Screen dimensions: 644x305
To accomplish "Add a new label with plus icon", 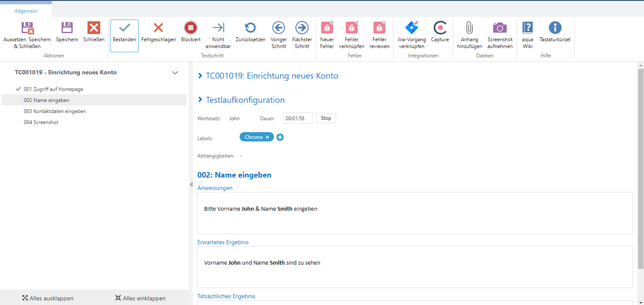I will point(280,137).
